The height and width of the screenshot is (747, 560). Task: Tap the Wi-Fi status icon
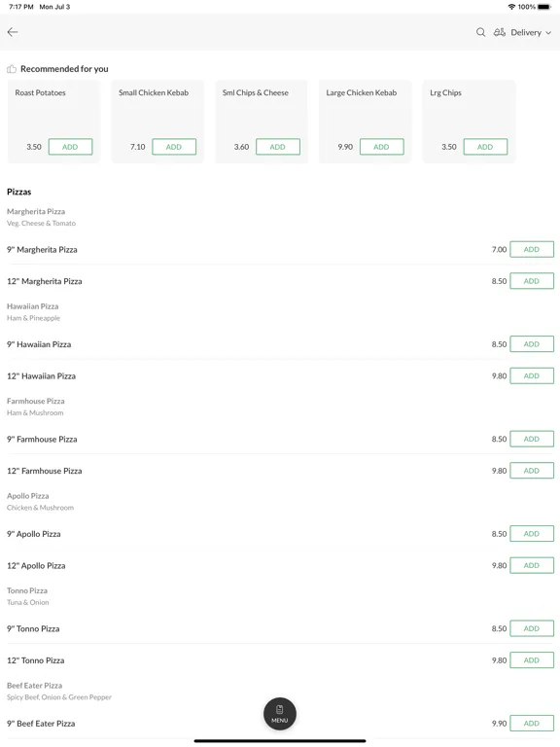click(511, 7)
